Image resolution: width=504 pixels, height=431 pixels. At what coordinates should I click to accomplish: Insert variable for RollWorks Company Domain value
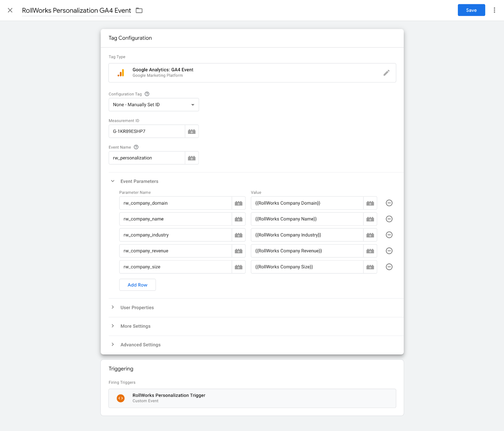pos(370,203)
